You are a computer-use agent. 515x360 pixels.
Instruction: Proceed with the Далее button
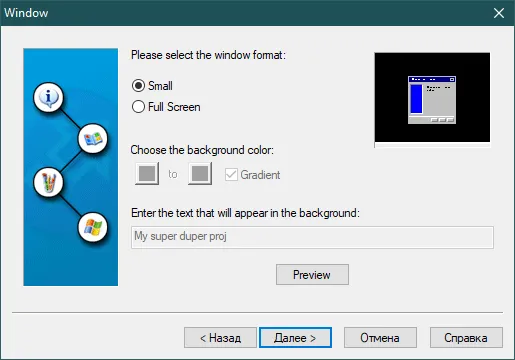click(x=295, y=338)
